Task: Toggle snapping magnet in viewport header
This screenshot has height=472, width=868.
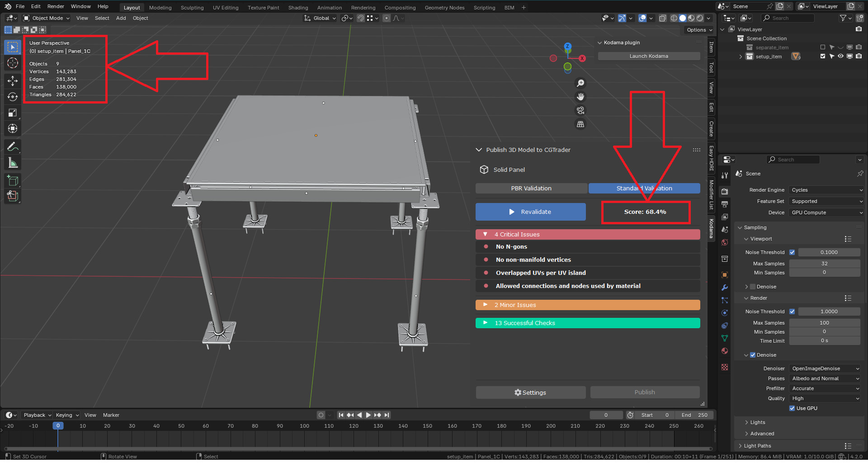Action: coord(361,18)
